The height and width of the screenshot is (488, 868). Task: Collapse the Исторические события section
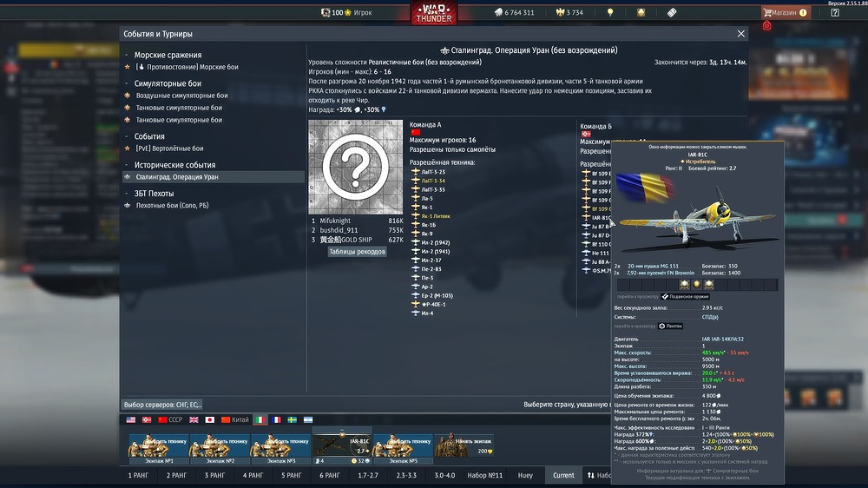(127, 165)
